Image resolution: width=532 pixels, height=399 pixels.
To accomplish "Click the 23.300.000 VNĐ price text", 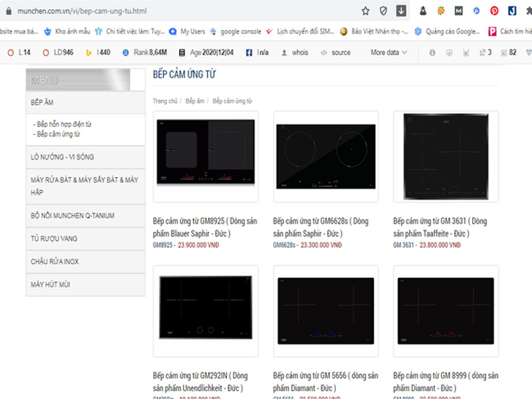I will [x=321, y=245].
